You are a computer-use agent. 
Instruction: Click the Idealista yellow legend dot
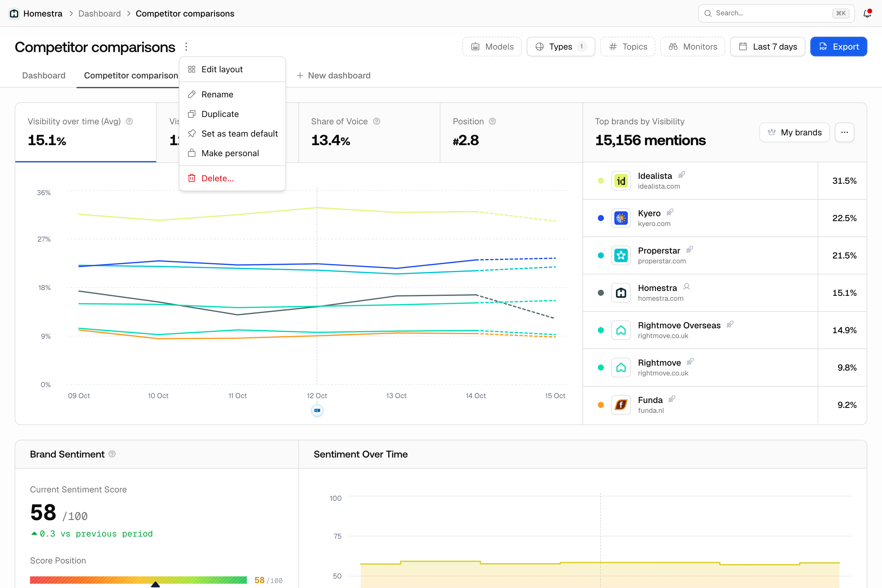[601, 181]
